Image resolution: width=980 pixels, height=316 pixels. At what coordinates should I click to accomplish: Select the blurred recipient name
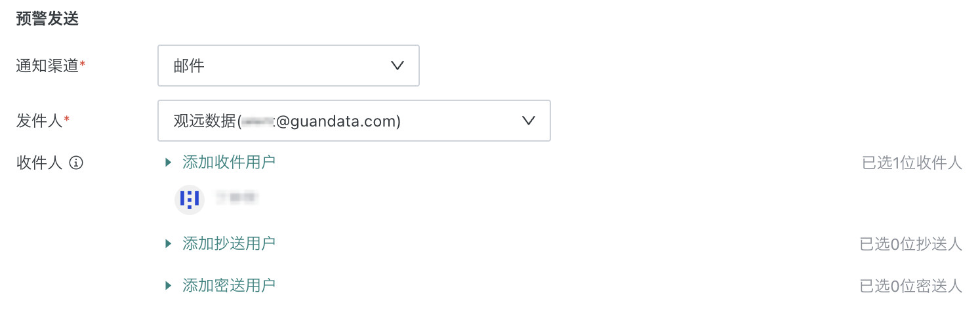tap(237, 197)
